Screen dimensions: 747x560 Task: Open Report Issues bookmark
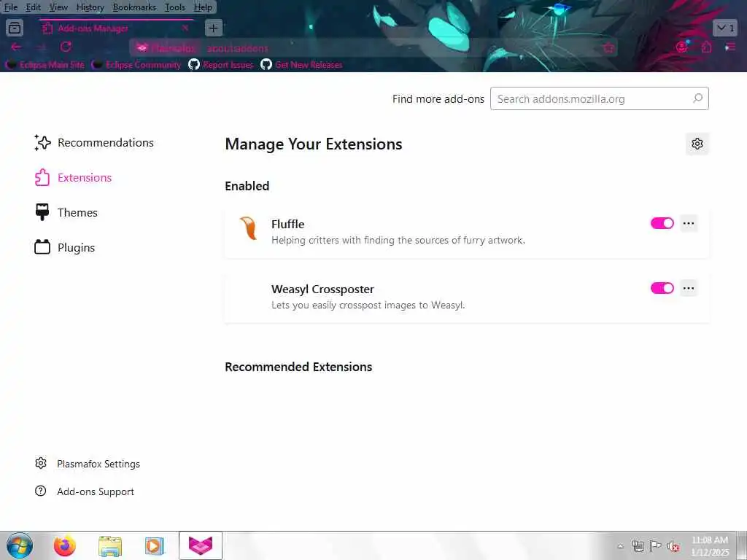pos(220,65)
